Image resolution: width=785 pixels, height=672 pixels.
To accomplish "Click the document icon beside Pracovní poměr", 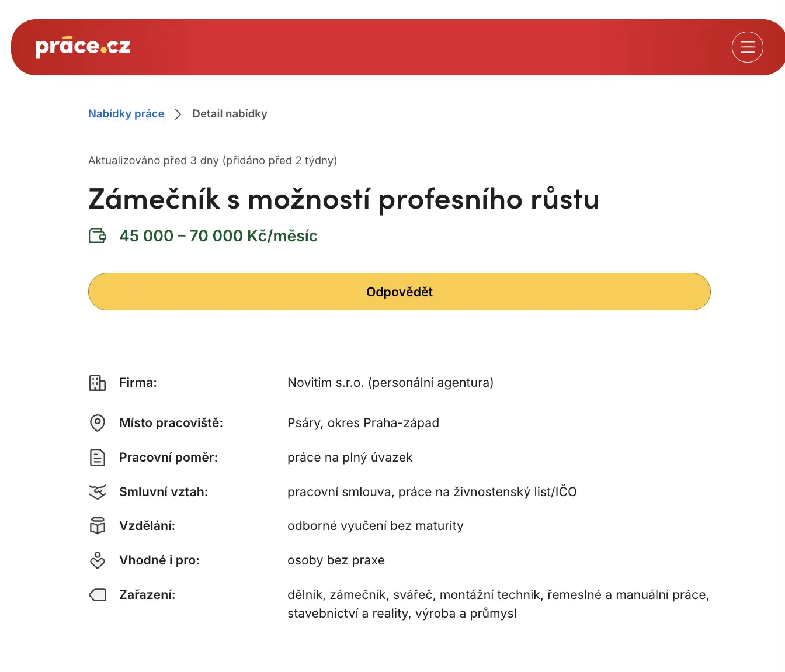I will 98,458.
